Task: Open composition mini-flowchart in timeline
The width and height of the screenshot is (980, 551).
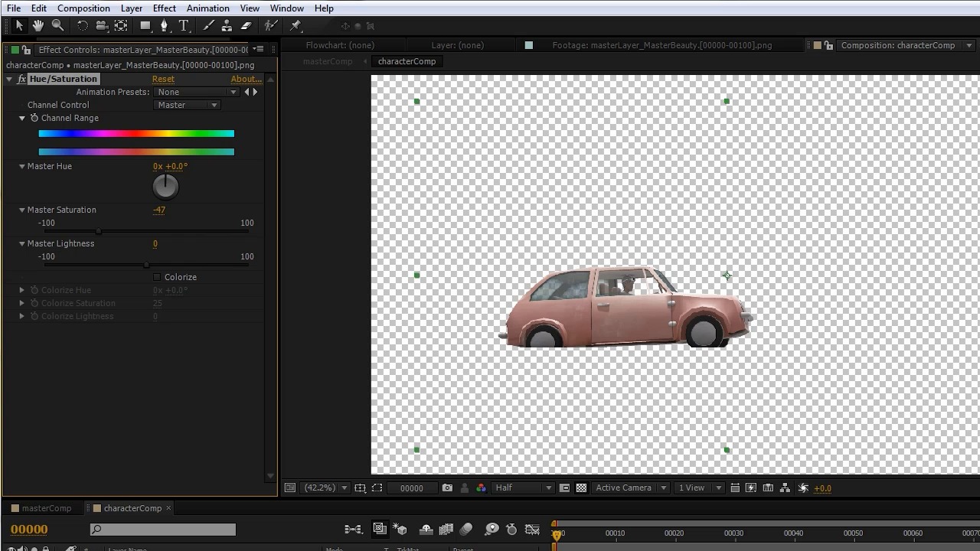Action: tap(353, 529)
